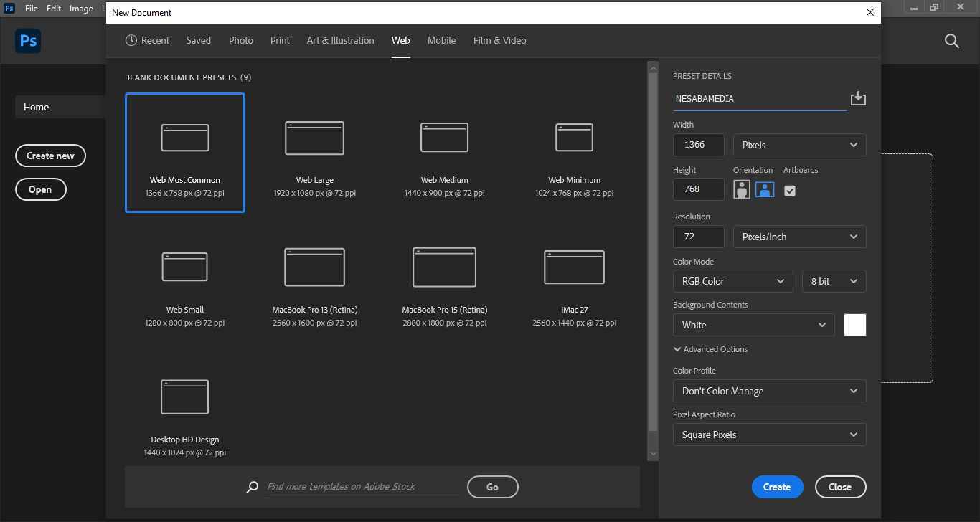Click the Photoshop Ps home logo
The width and height of the screenshot is (980, 522).
pos(28,42)
